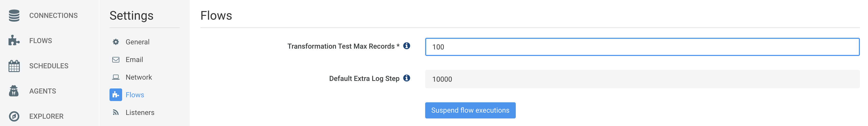Click the Explorer compass icon
Image resolution: width=868 pixels, height=126 pixels.
point(14,116)
